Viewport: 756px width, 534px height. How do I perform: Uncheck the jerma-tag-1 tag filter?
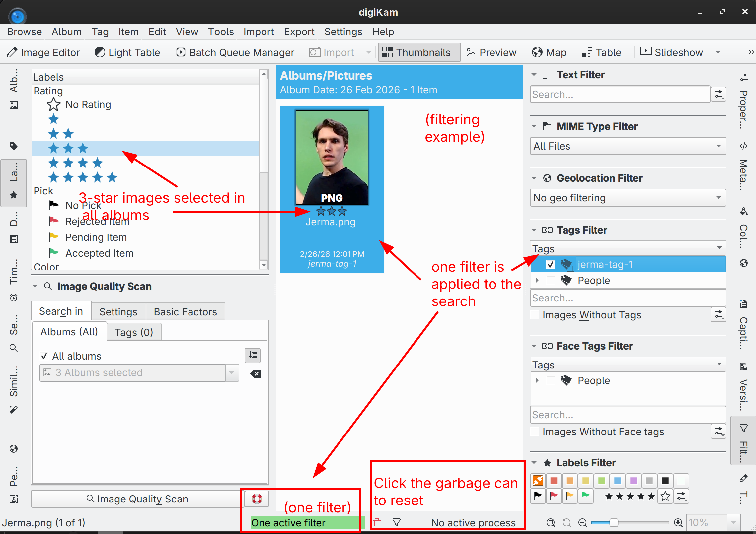click(x=550, y=264)
